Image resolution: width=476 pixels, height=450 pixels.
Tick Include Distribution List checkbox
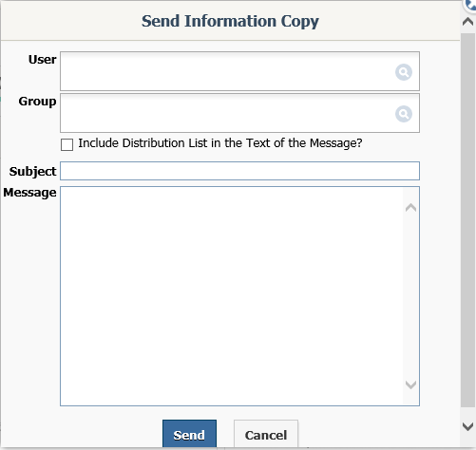pyautogui.click(x=67, y=144)
